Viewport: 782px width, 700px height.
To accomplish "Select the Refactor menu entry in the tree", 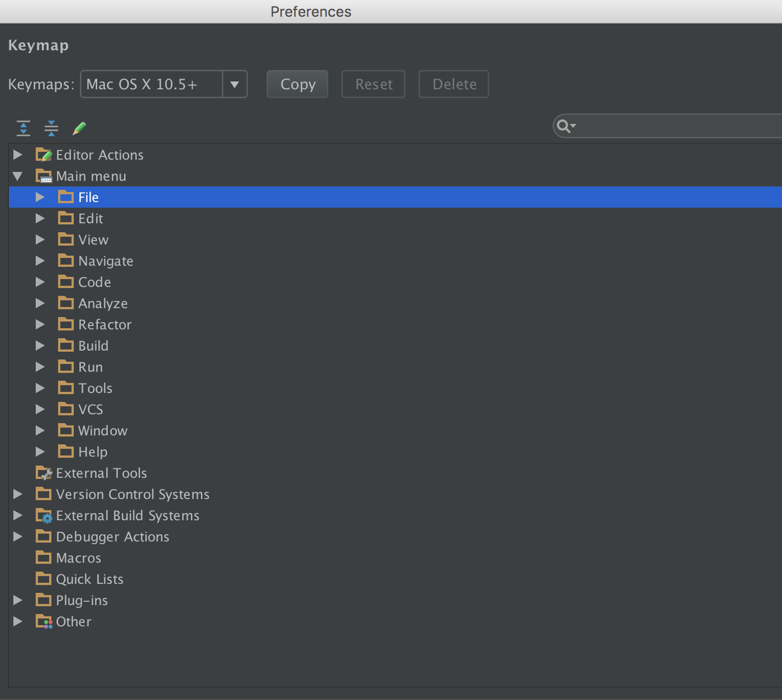I will pos(104,324).
